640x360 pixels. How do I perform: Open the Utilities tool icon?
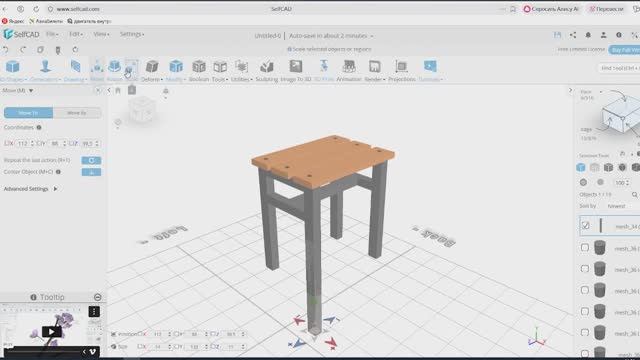242,66
